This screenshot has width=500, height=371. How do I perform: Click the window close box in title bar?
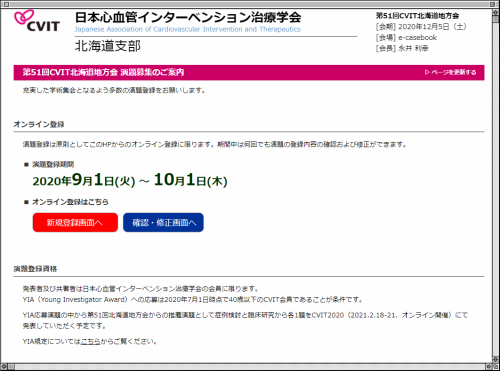click(x=6, y=4)
